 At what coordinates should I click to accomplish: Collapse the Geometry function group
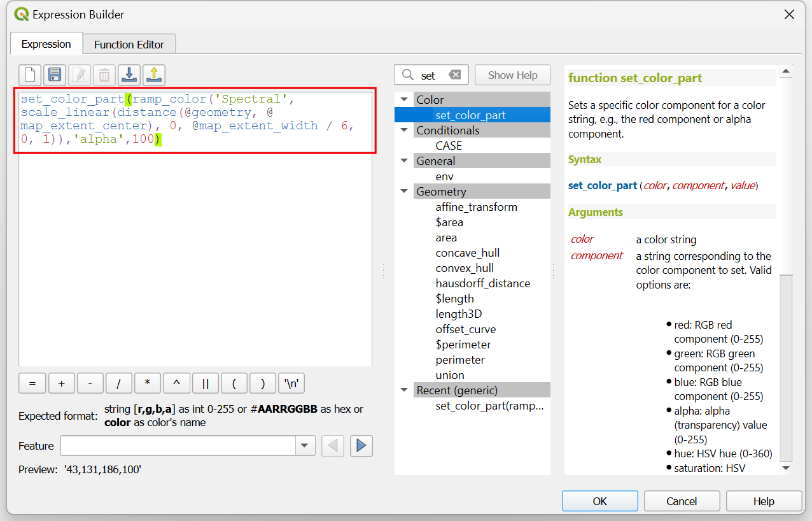point(403,192)
